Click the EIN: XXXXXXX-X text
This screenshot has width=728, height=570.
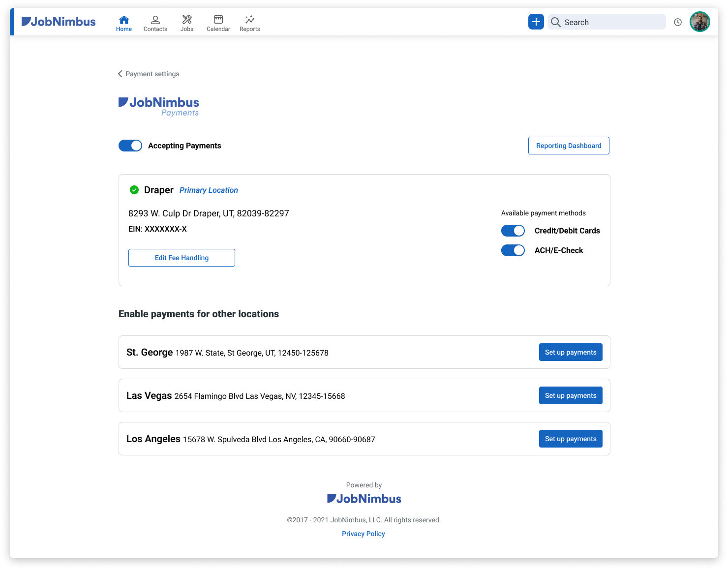click(157, 229)
